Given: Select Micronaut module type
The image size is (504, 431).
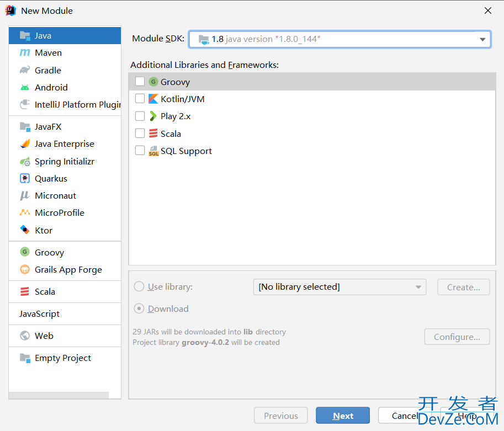Looking at the screenshot, I should click(65, 195).
